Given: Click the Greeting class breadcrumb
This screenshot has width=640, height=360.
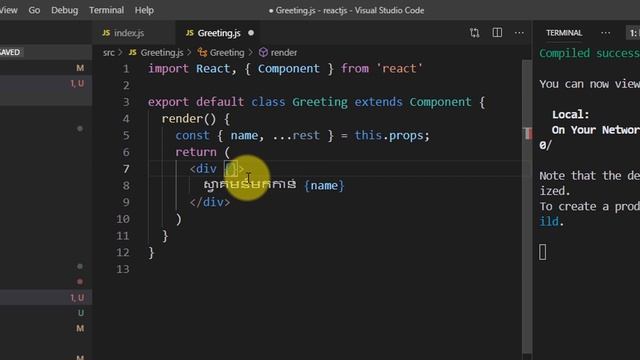Looking at the screenshot, I should (x=227, y=53).
